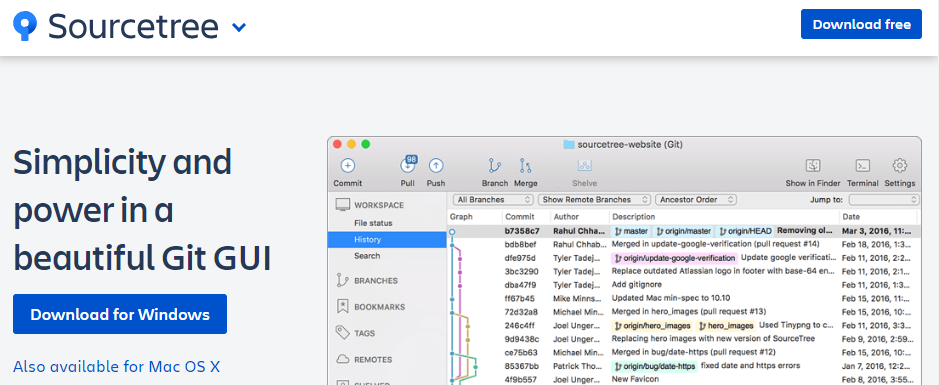Open the Show Remote Branches dropdown
This screenshot has height=385, width=939.
(595, 200)
